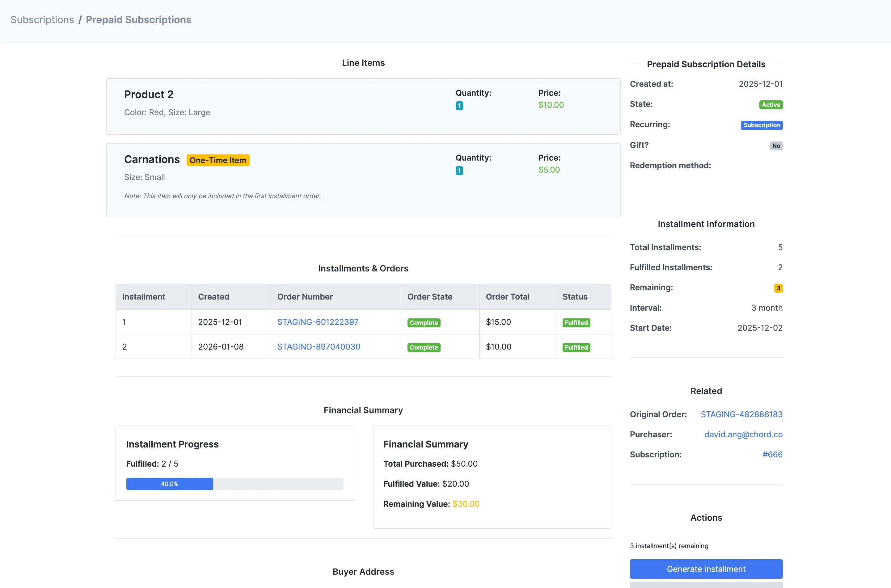
Task: Click the One-Time Item badge on Carnations
Action: [218, 160]
